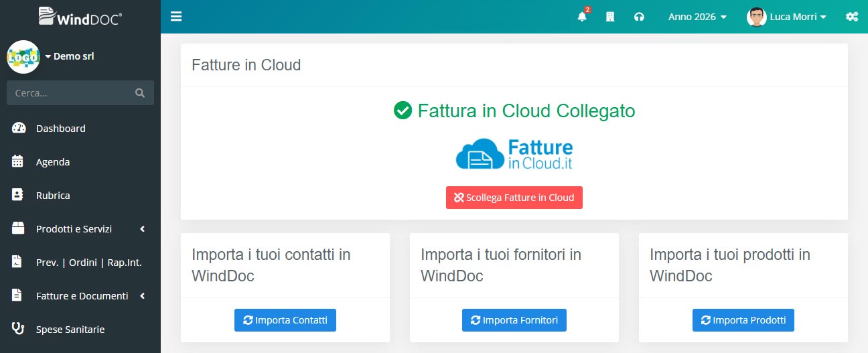Viewport: 868px width, 353px height.
Task: Click the Spese Sanitarie stethoscope icon
Action: point(19,330)
